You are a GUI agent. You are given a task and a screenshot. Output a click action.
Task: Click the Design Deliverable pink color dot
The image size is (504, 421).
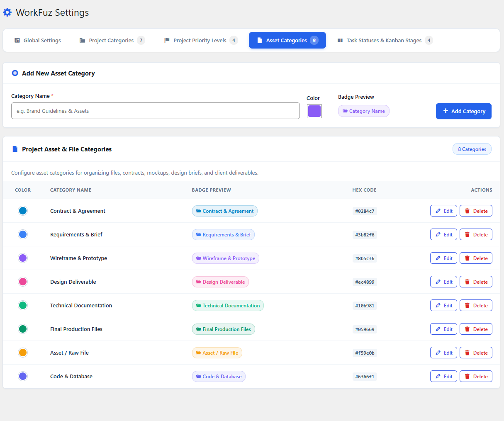tap(23, 282)
